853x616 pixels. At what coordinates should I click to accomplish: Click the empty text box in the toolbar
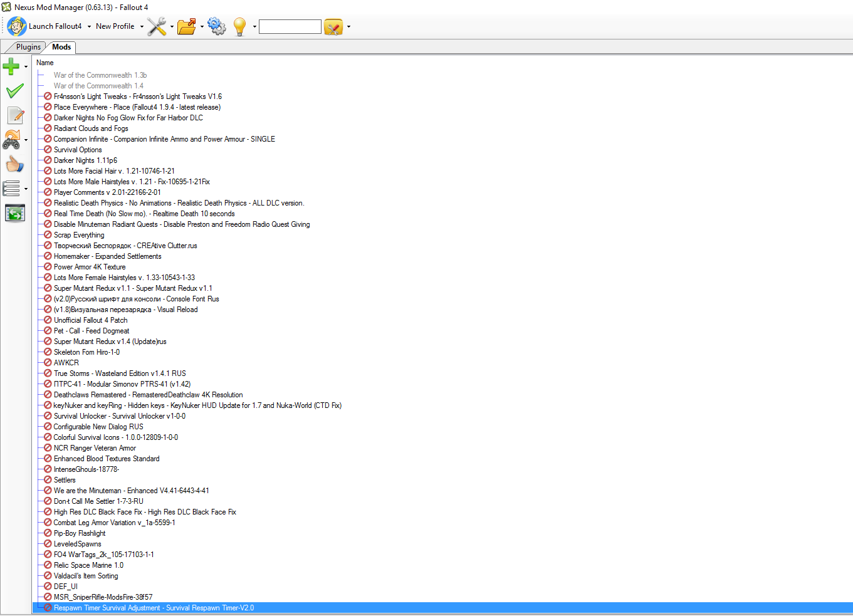pos(290,26)
